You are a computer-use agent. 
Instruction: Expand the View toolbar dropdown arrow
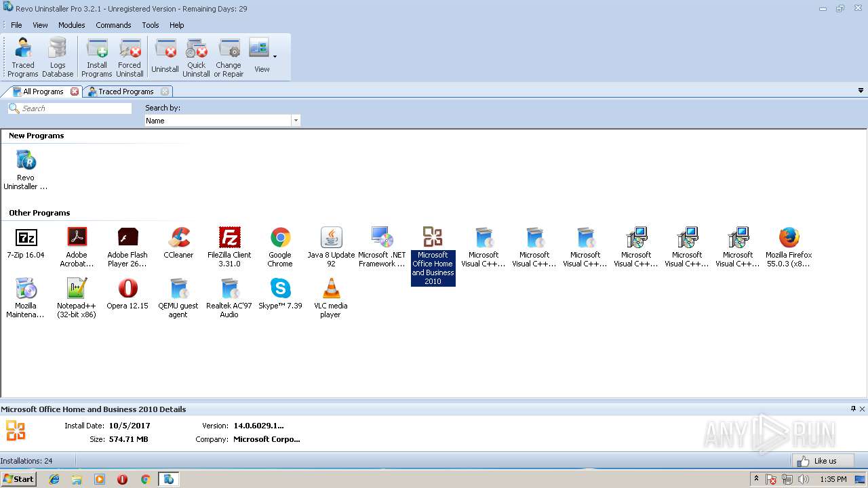(275, 57)
